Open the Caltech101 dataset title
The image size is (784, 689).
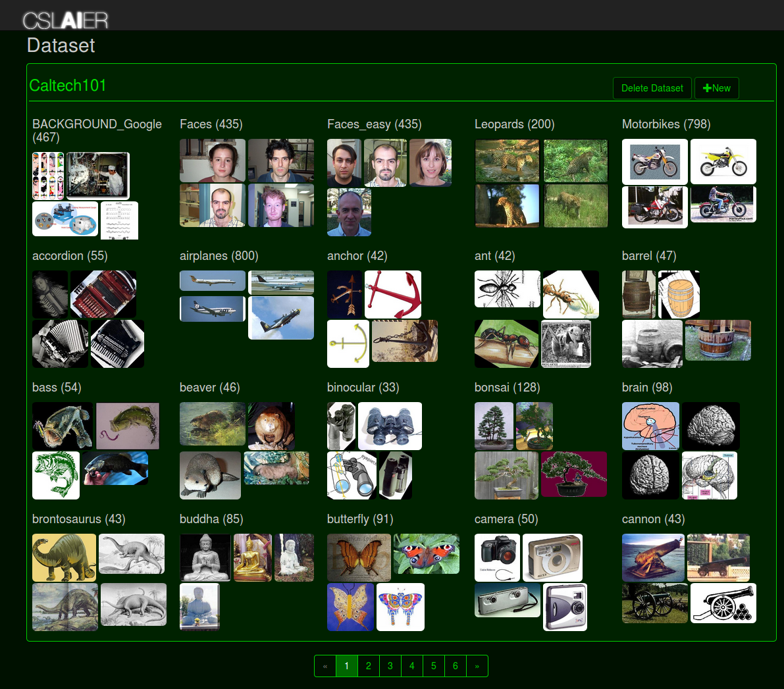pyautogui.click(x=68, y=86)
